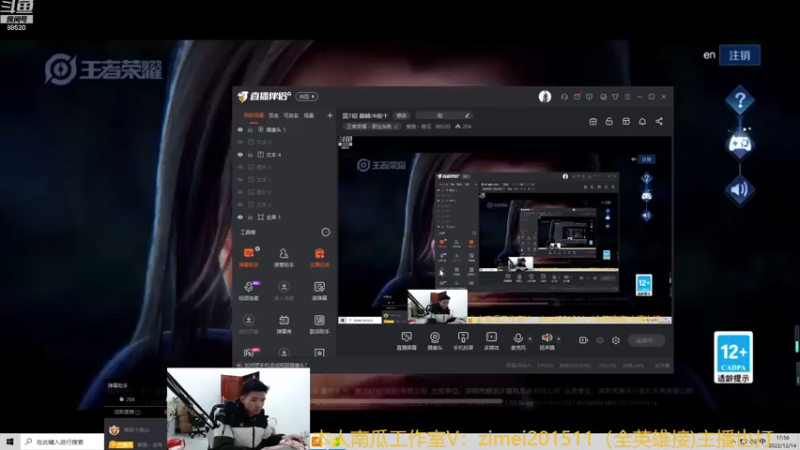Viewport: 800px width, 450px height.
Task: Open the mail messages icon with red dot
Action: 577,96
